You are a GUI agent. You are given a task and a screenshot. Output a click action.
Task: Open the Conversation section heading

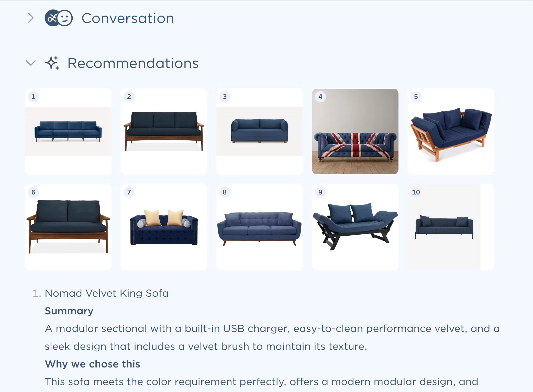point(128,18)
